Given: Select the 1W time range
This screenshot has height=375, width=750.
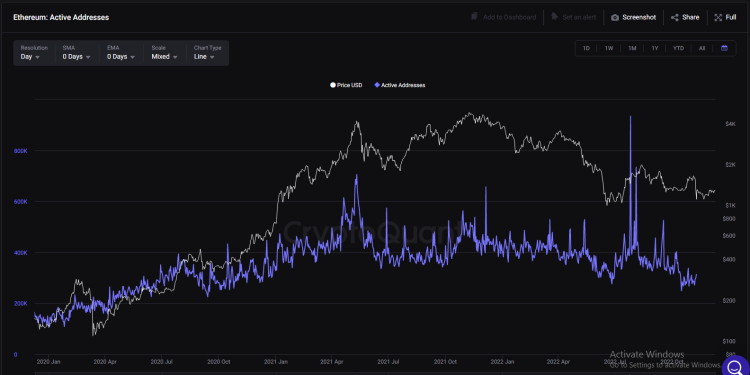Looking at the screenshot, I should pyautogui.click(x=609, y=48).
